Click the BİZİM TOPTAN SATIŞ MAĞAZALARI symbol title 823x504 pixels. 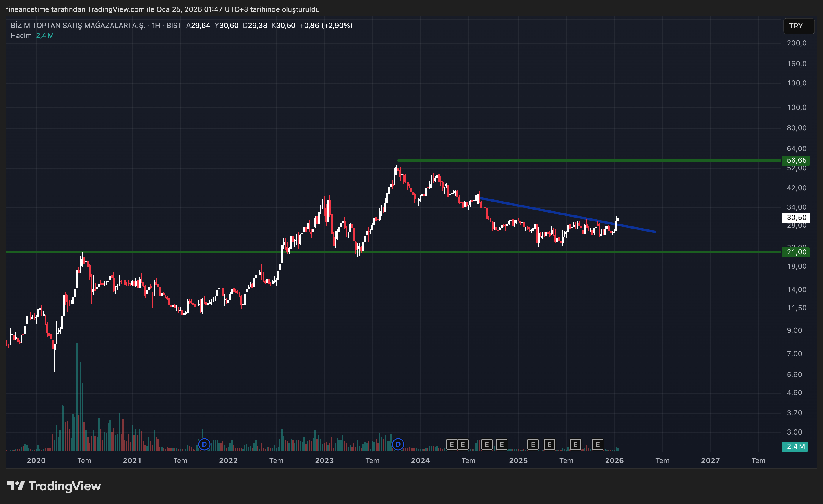78,26
